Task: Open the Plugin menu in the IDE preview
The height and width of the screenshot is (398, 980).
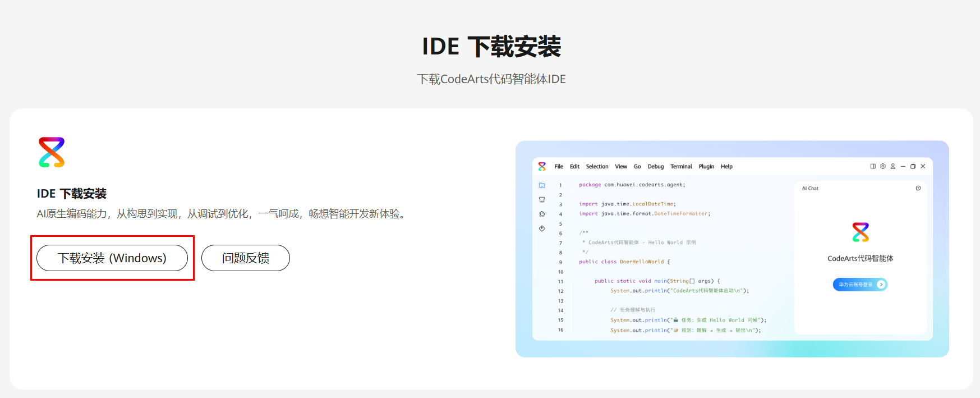Action: pos(706,167)
